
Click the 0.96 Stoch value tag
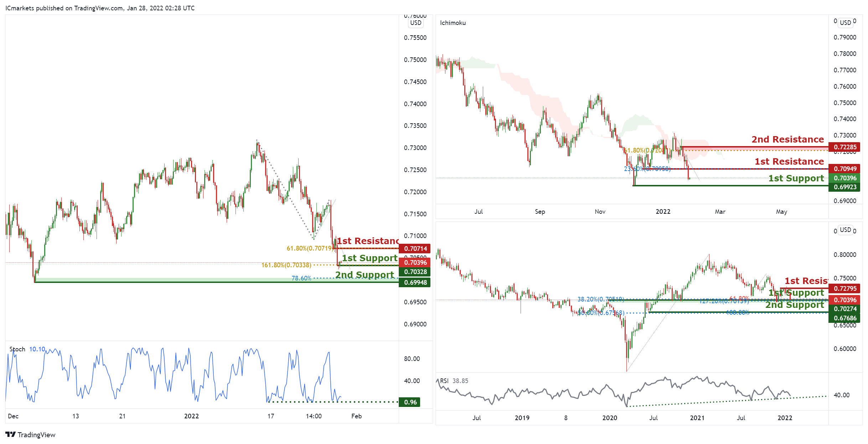point(410,402)
